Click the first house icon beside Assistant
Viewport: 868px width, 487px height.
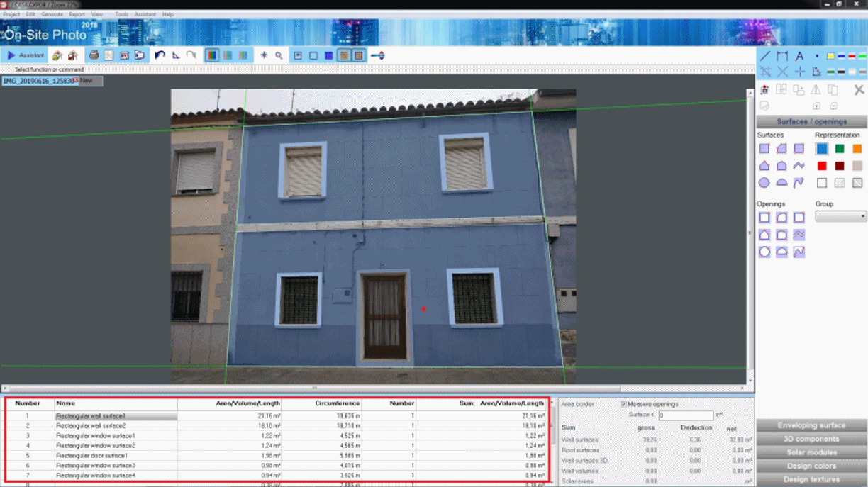coord(57,55)
